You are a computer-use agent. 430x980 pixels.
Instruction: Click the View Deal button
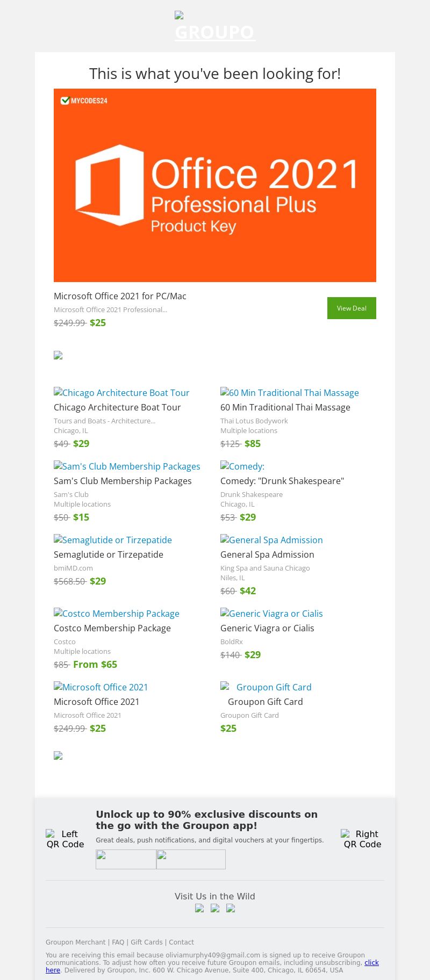(352, 308)
